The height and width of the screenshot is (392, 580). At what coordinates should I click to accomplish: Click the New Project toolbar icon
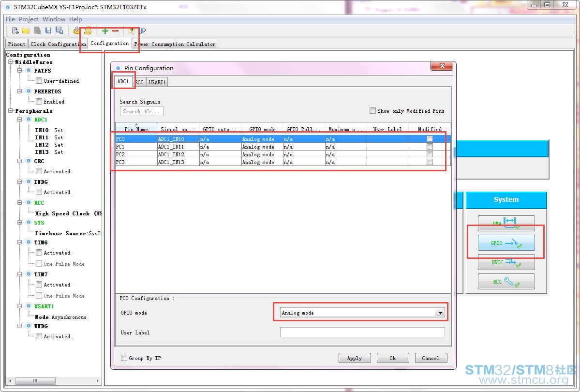pyautogui.click(x=15, y=30)
